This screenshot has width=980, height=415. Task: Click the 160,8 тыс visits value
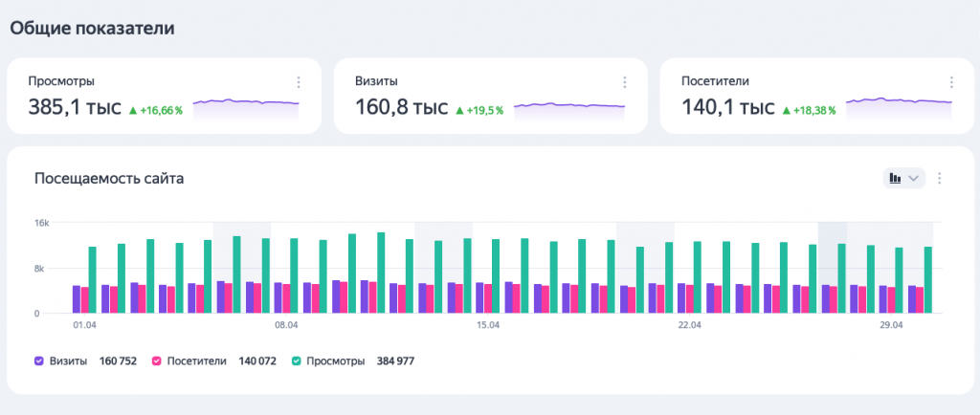[401, 107]
